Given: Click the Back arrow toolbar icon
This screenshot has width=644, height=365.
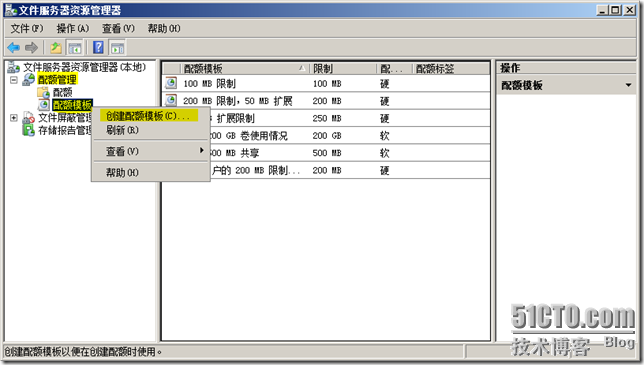Looking at the screenshot, I should tap(14, 48).
